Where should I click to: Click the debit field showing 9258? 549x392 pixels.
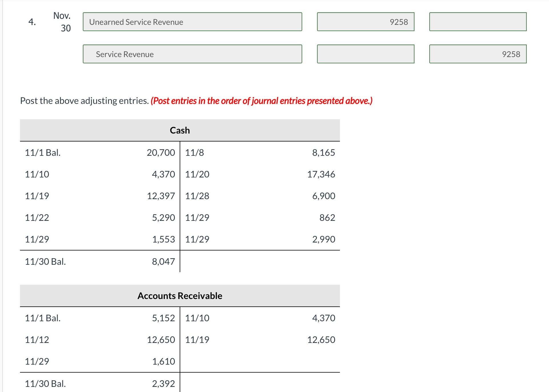(x=366, y=22)
